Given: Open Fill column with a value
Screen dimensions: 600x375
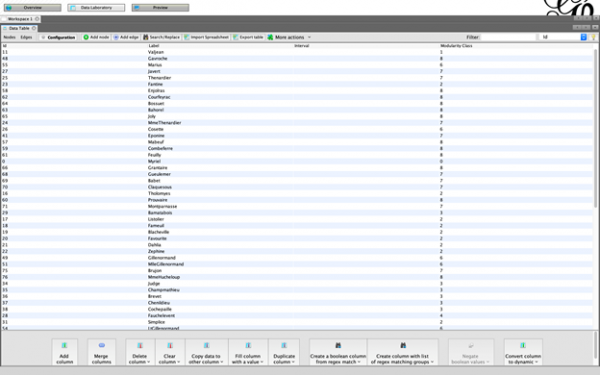Looking at the screenshot, I should pyautogui.click(x=248, y=352).
